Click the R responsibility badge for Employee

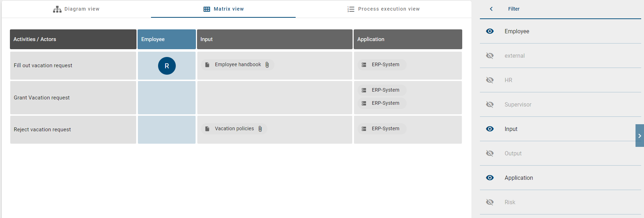point(167,66)
